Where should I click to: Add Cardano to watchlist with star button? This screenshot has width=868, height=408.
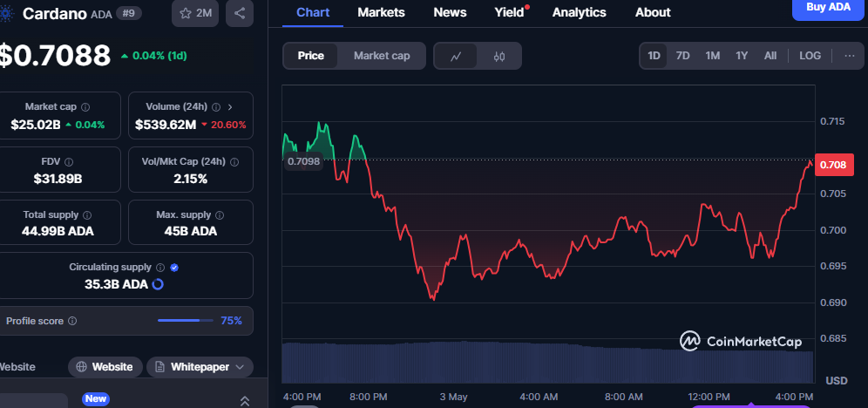click(x=195, y=13)
